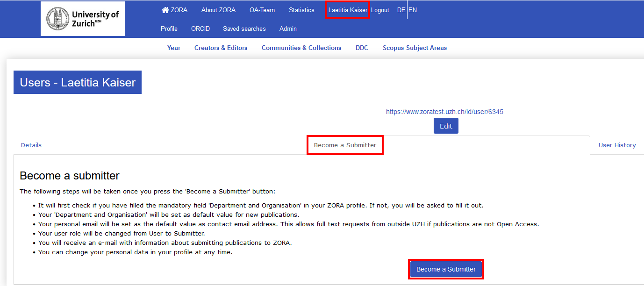The width and height of the screenshot is (644, 286).
Task: Switch language to DE
Action: click(x=401, y=10)
